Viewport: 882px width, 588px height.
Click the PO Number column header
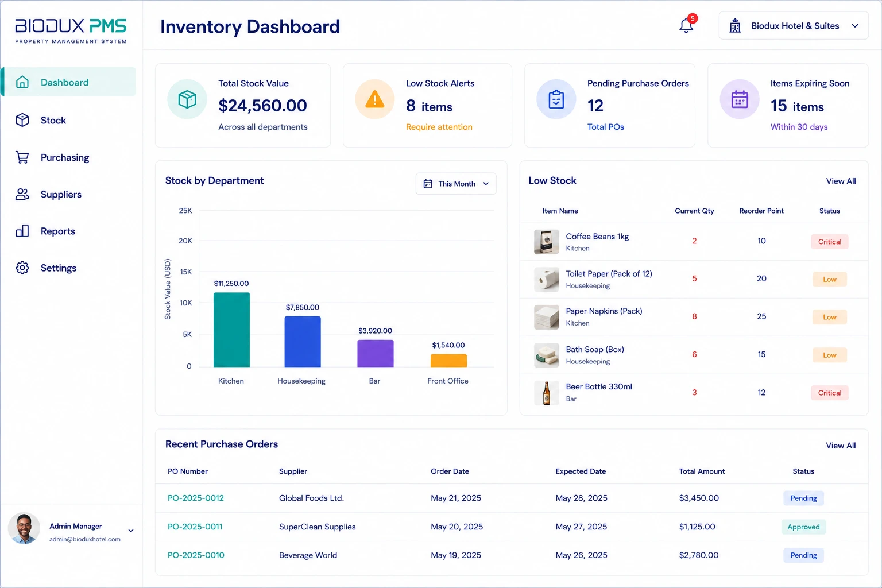pyautogui.click(x=188, y=471)
